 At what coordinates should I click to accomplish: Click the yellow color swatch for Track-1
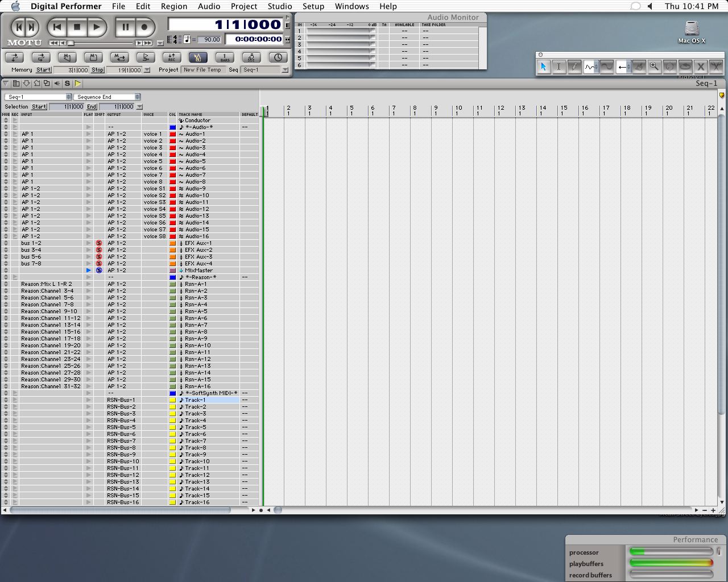tap(172, 400)
